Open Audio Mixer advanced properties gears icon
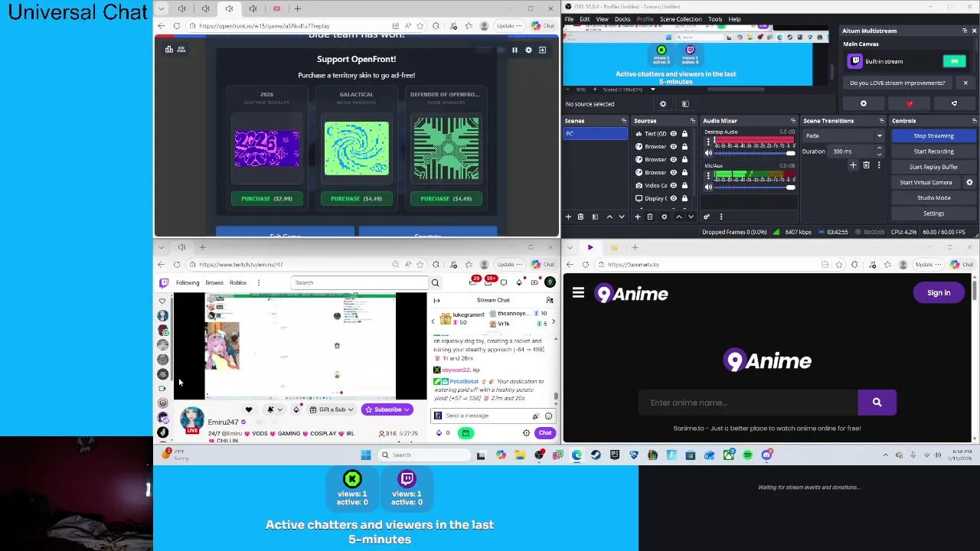 coord(707,217)
